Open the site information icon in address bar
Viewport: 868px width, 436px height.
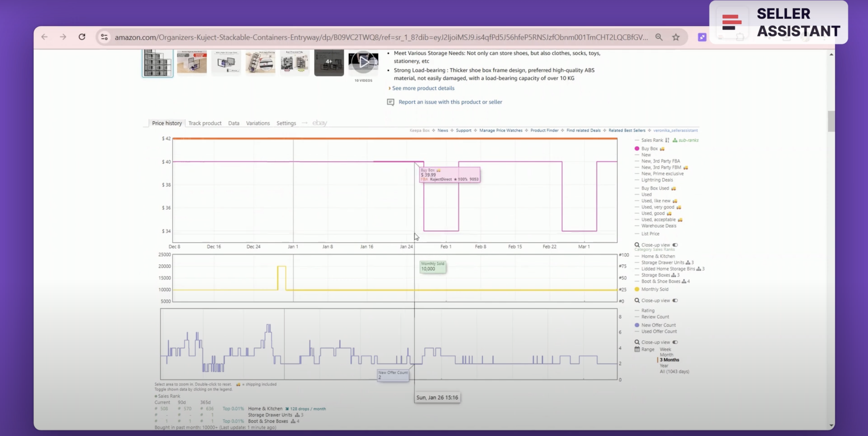click(104, 37)
